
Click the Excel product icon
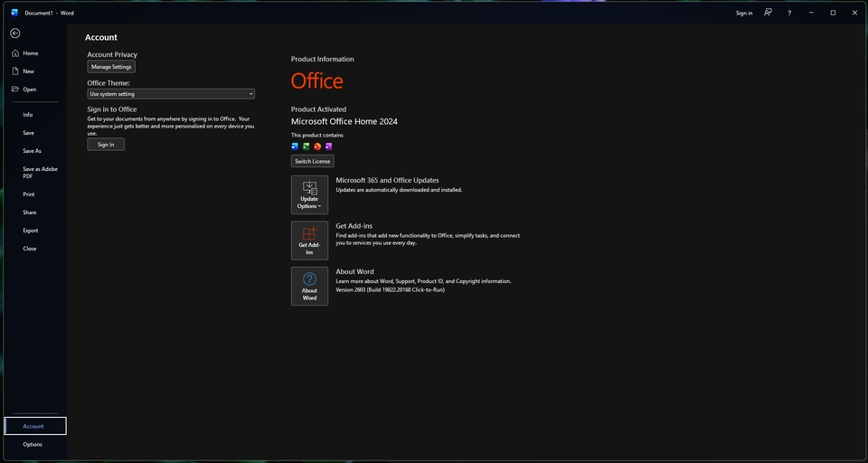307,146
